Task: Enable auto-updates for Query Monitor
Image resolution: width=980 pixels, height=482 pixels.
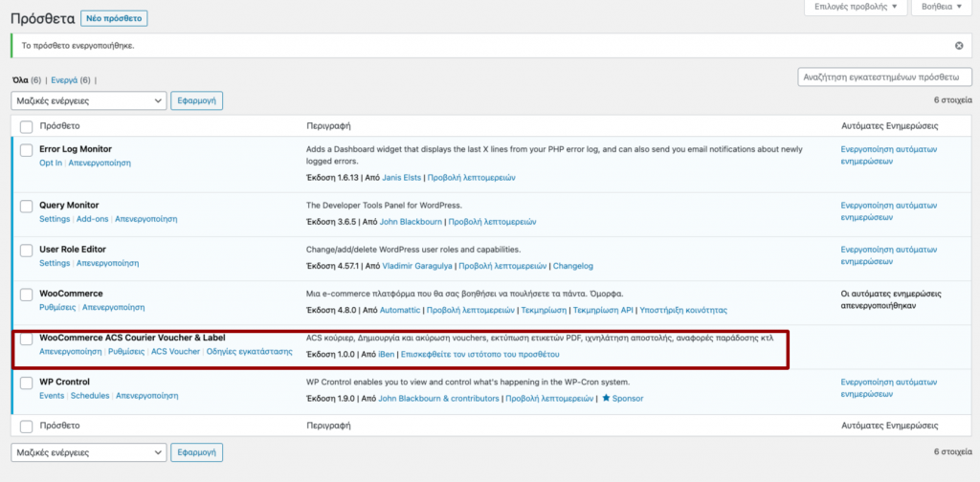Action: click(888, 211)
